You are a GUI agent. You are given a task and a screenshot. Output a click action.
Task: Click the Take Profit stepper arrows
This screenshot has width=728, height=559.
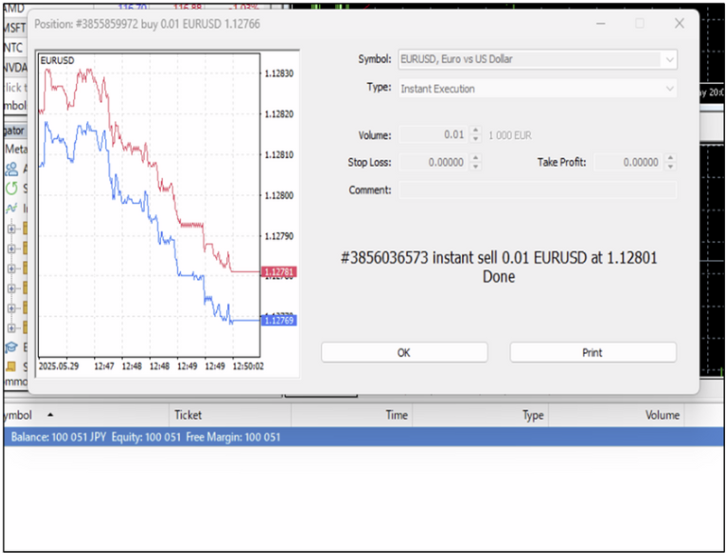(x=670, y=162)
